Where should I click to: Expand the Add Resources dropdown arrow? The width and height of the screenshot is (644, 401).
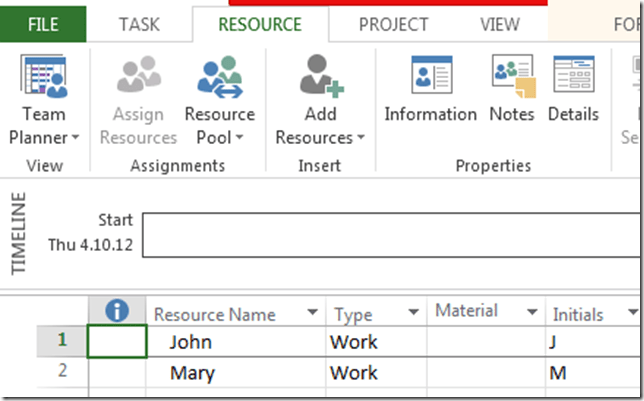coord(360,138)
